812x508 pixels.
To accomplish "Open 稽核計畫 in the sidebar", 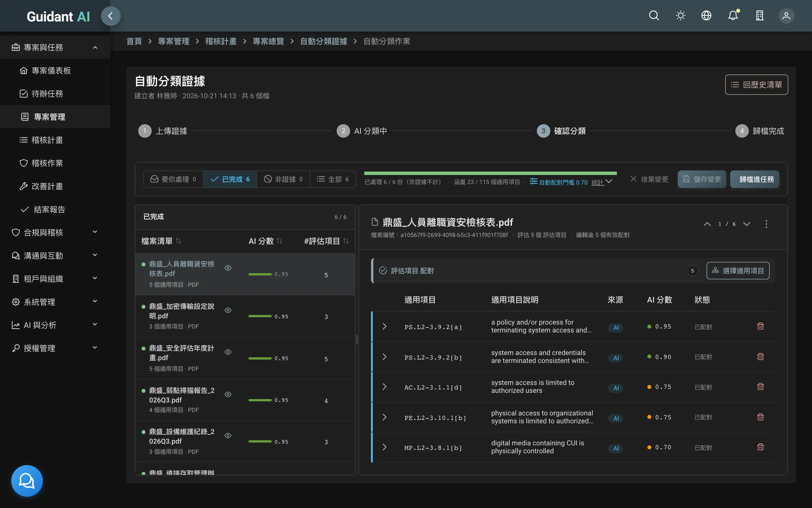I will tap(55, 140).
